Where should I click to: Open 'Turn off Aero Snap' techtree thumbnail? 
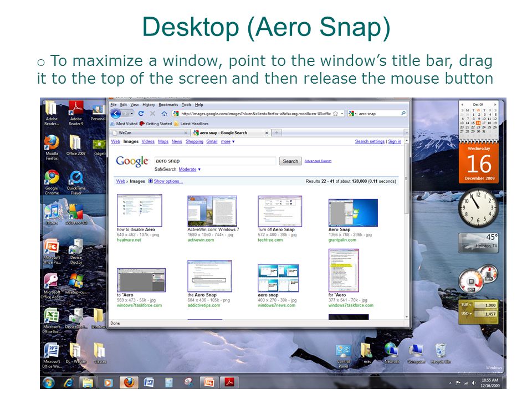(x=279, y=211)
